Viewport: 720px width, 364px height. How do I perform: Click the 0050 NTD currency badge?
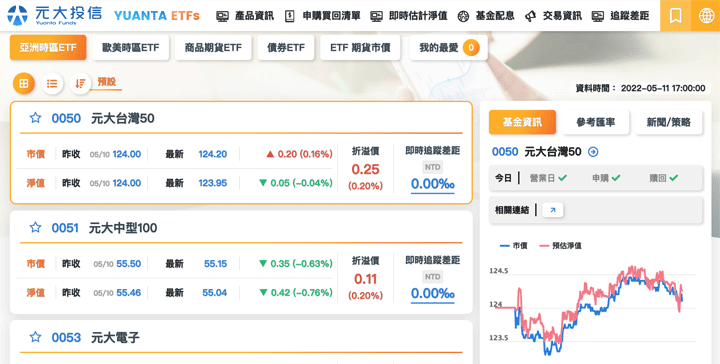pos(433,167)
